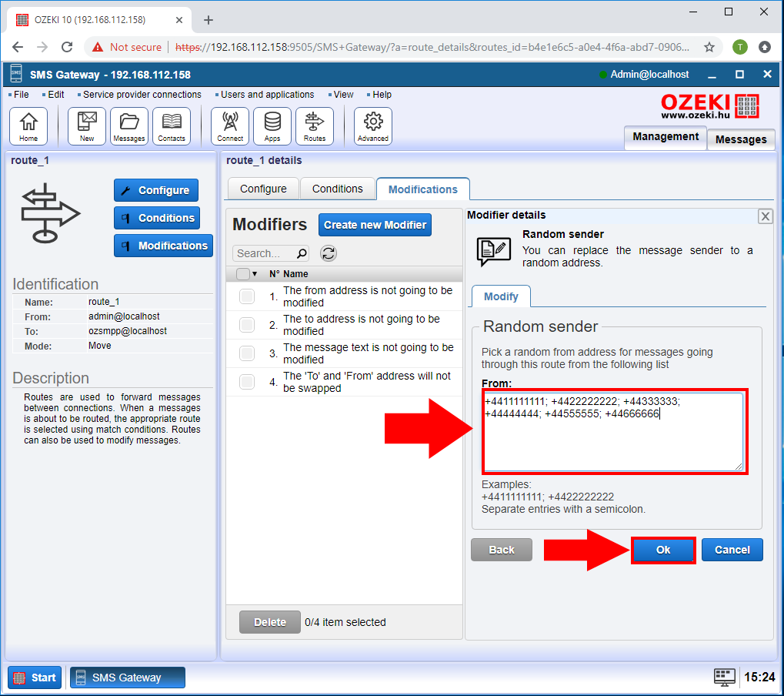Click the keyboard icon in the system tray
This screenshot has width=784, height=696.
[x=724, y=677]
